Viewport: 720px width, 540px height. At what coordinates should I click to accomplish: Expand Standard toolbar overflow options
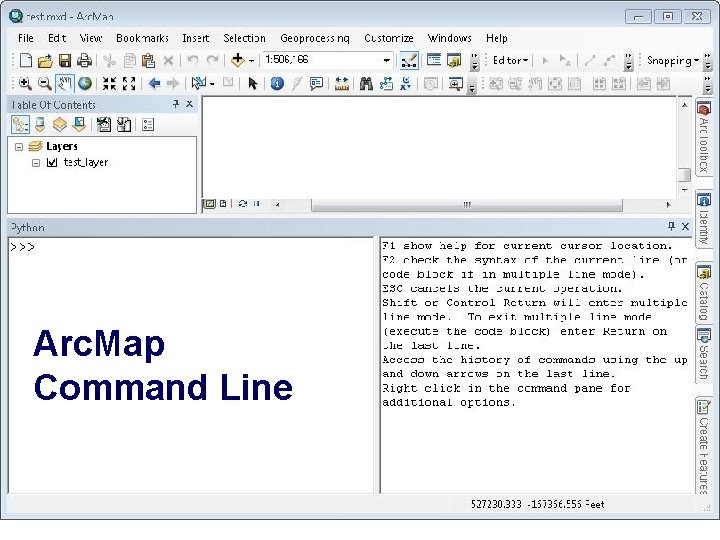(475, 62)
